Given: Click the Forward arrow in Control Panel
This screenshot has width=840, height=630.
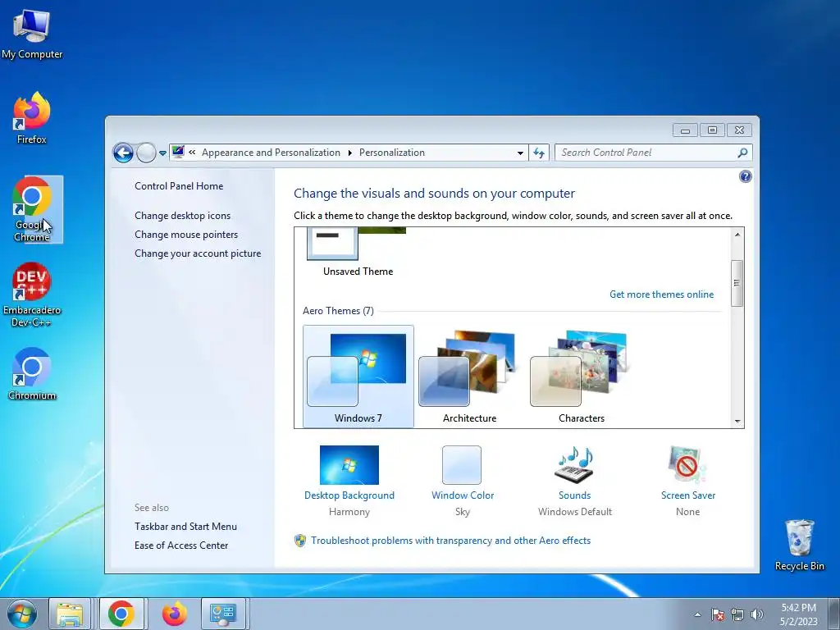Looking at the screenshot, I should click(x=146, y=153).
